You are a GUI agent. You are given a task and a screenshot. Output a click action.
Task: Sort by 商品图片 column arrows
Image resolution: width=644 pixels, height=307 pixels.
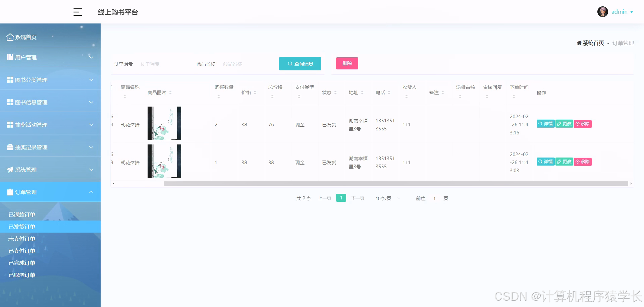coord(170,93)
